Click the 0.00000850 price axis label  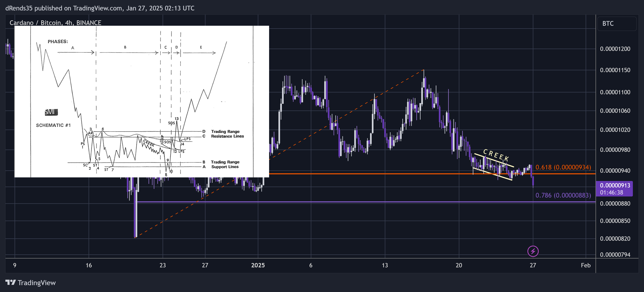point(615,221)
